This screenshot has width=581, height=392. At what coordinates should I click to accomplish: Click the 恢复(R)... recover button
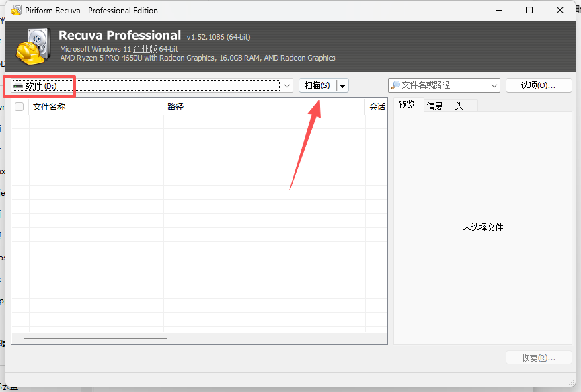tap(539, 358)
